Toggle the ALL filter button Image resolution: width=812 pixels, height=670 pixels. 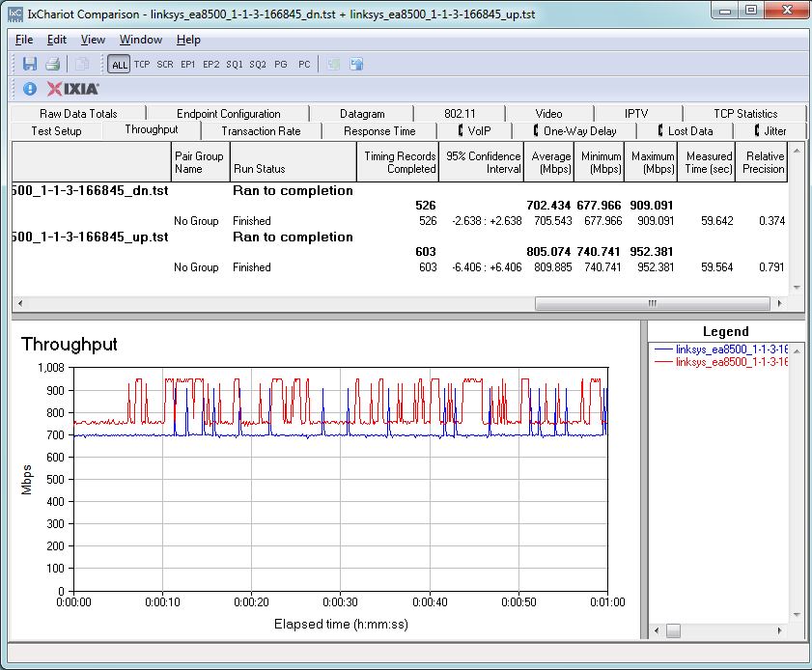[x=119, y=65]
